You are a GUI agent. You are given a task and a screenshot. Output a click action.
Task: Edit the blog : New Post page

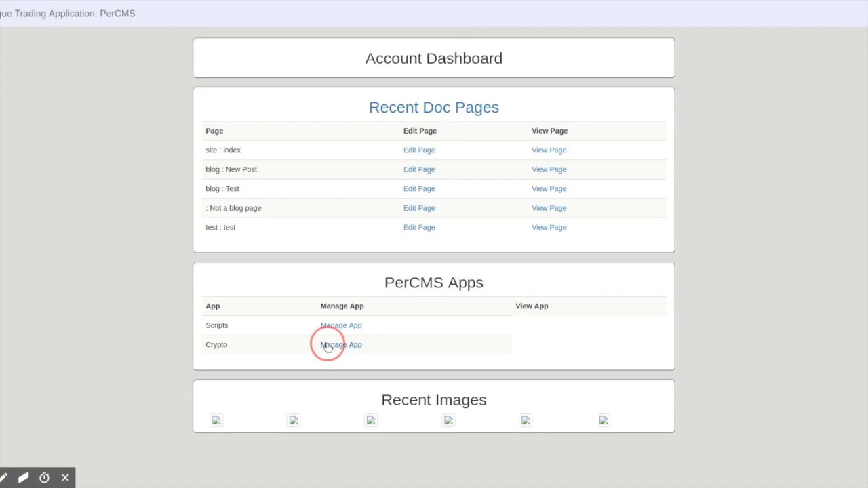tap(419, 169)
